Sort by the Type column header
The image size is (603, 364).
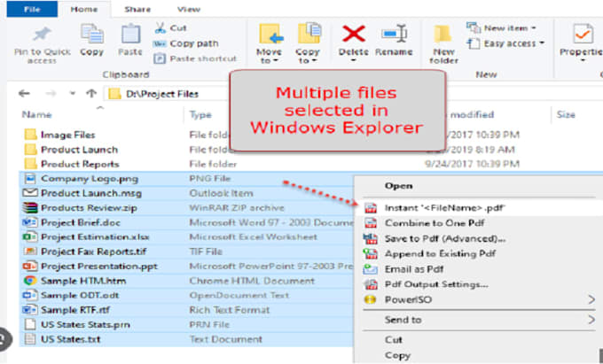pyautogui.click(x=200, y=114)
